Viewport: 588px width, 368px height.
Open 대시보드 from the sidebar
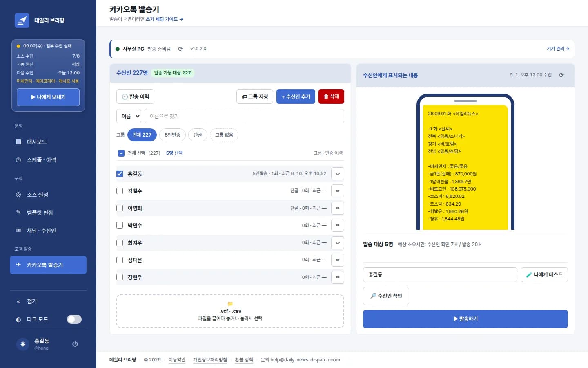pos(48,142)
